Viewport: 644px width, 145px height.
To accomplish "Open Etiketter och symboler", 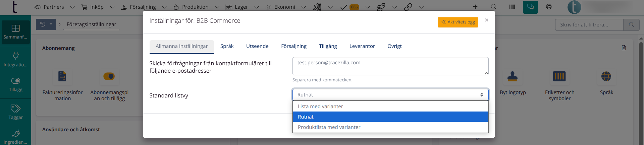I will click(x=559, y=85).
